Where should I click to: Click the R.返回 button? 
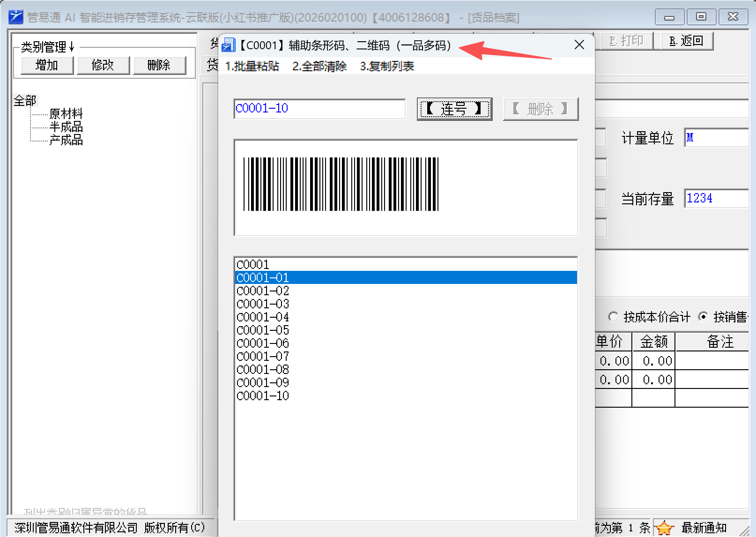[686, 41]
